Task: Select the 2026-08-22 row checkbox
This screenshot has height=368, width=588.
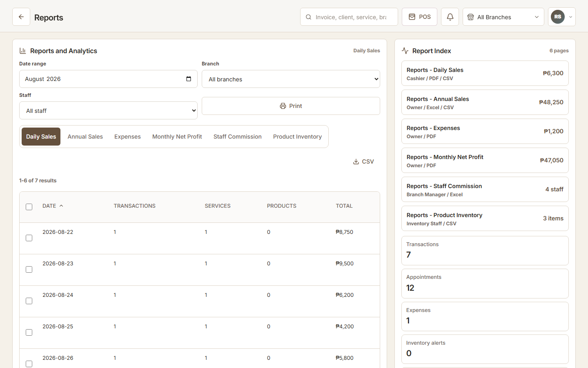Action: point(29,238)
